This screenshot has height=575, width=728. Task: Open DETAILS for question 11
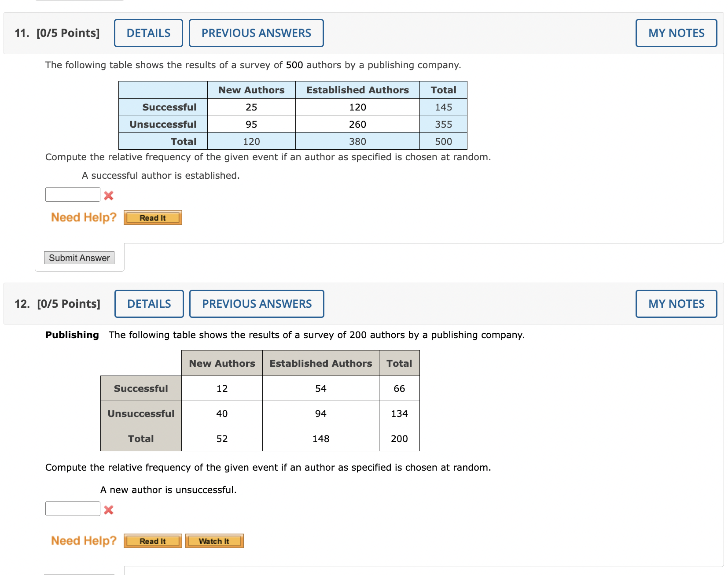pyautogui.click(x=148, y=33)
